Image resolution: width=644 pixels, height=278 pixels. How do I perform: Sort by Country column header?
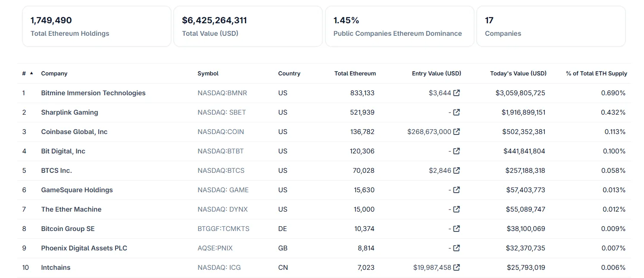click(289, 74)
